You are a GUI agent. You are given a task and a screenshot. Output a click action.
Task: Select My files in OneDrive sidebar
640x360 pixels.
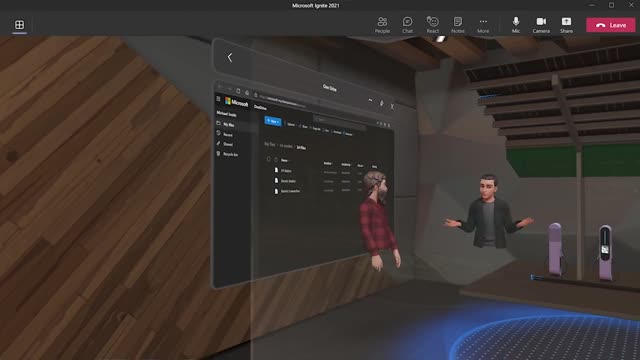(x=226, y=124)
